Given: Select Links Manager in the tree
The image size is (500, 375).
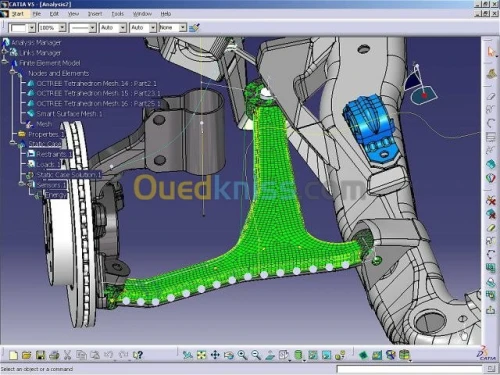Looking at the screenshot, I should coord(40,53).
